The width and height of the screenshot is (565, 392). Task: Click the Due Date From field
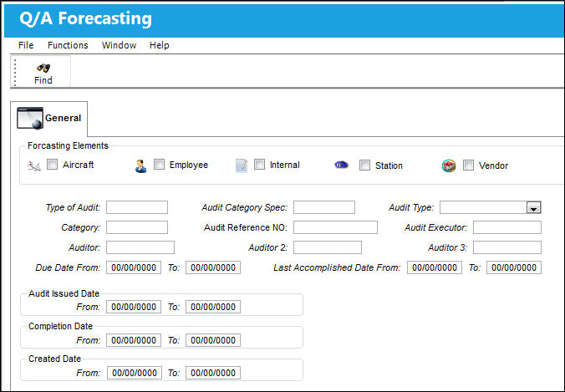(x=134, y=267)
